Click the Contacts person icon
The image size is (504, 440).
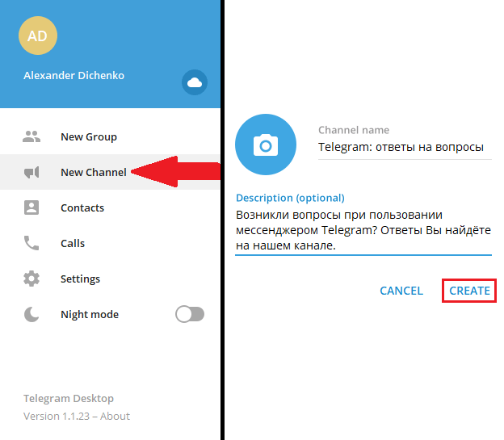point(31,207)
